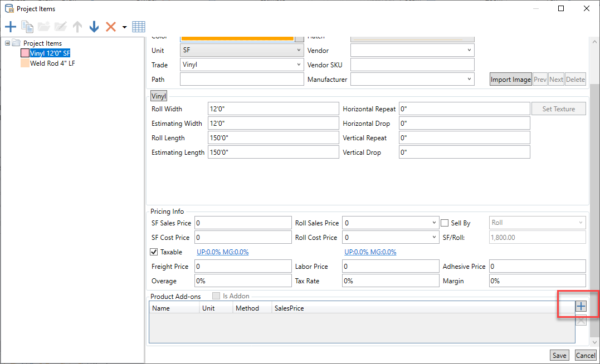Screen dimensions: 600x364
Task: Click the SF Sales Price field
Action: (243, 223)
